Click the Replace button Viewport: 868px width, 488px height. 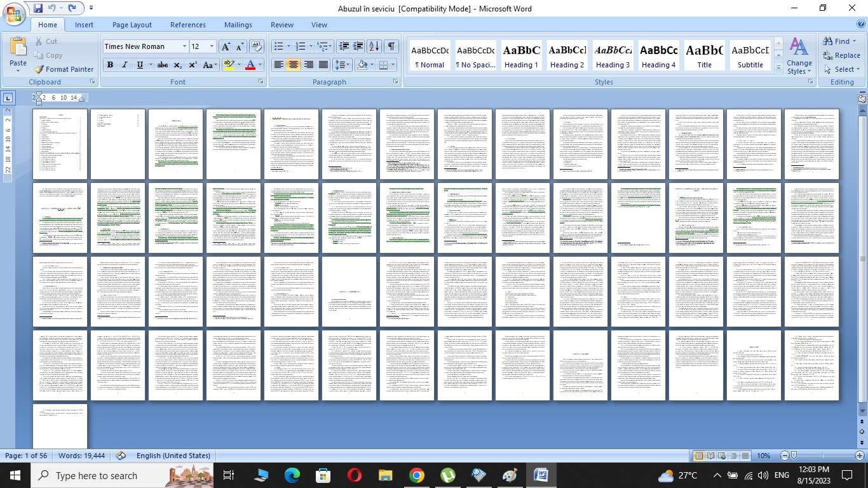point(841,55)
